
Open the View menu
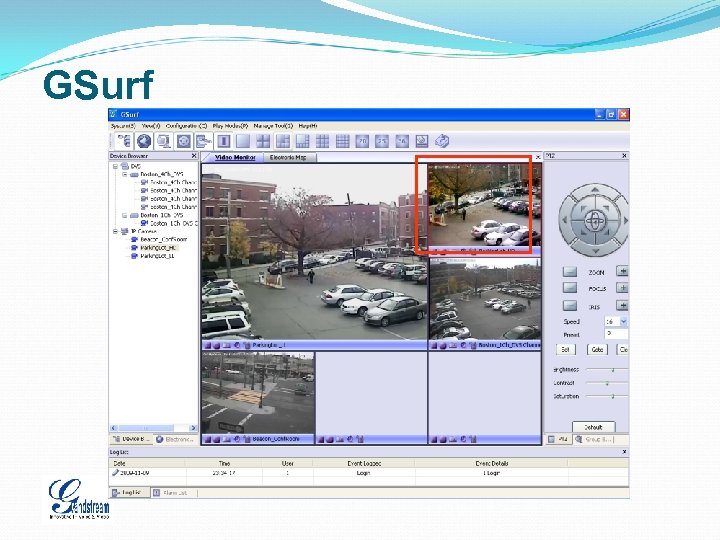151,126
